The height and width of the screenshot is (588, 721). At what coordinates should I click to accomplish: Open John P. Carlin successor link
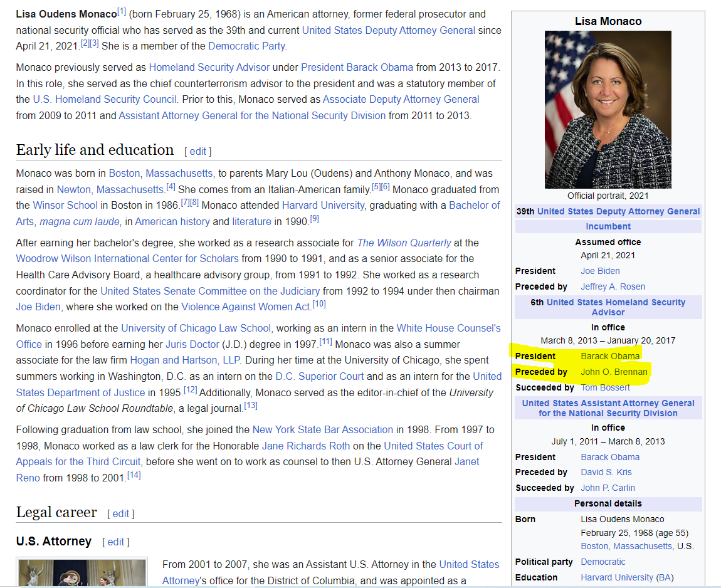click(608, 488)
